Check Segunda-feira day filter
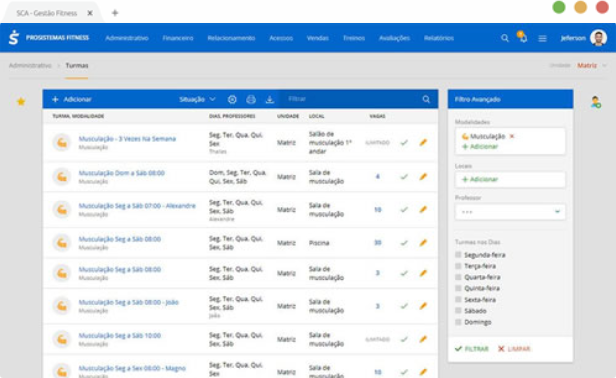The image size is (616, 378). tap(458, 255)
